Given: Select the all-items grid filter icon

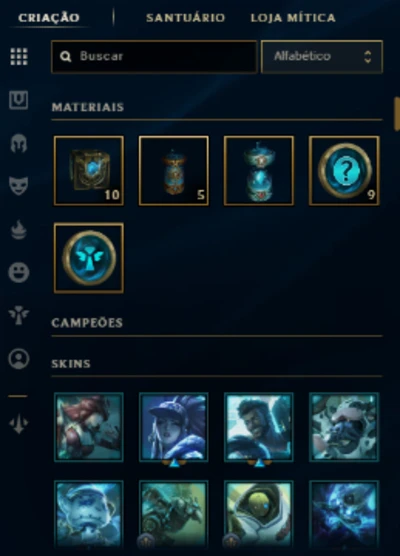Looking at the screenshot, I should point(19,57).
